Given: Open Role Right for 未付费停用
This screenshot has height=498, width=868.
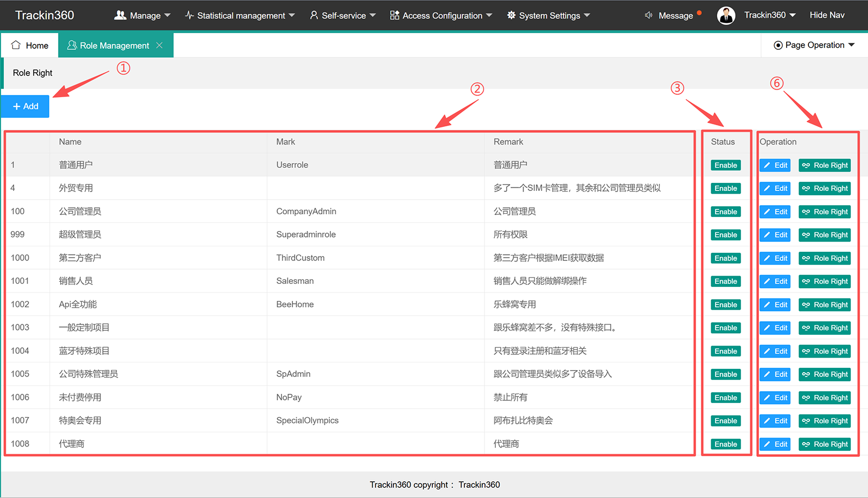Looking at the screenshot, I should (825, 398).
